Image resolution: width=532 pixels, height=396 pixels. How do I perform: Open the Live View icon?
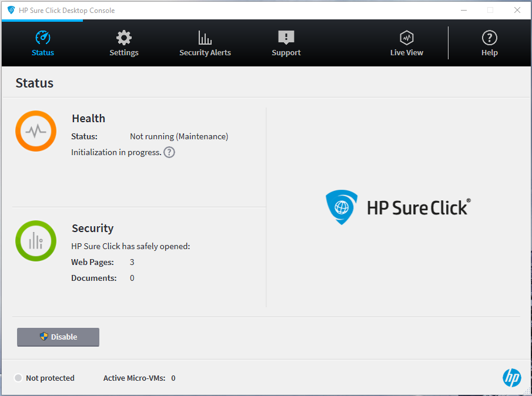406,37
